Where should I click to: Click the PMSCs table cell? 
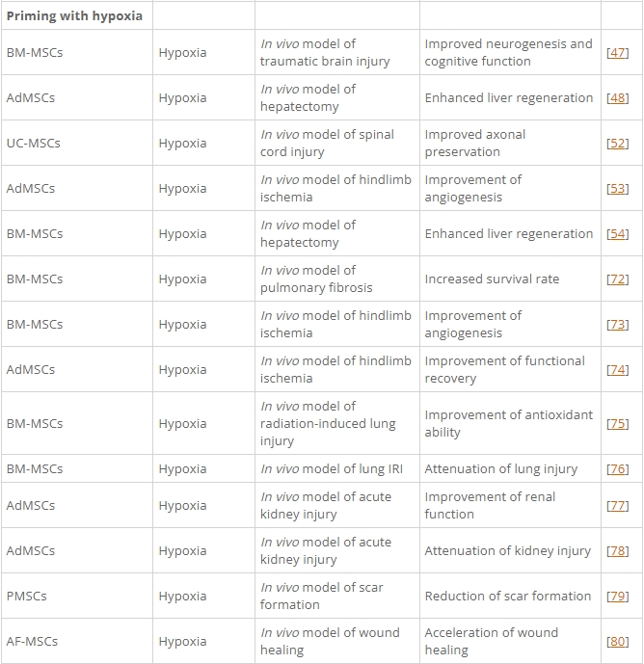[26, 596]
